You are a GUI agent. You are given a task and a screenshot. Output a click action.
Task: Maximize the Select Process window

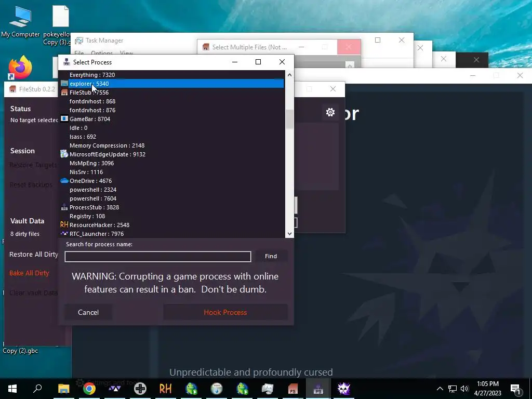pos(258,62)
